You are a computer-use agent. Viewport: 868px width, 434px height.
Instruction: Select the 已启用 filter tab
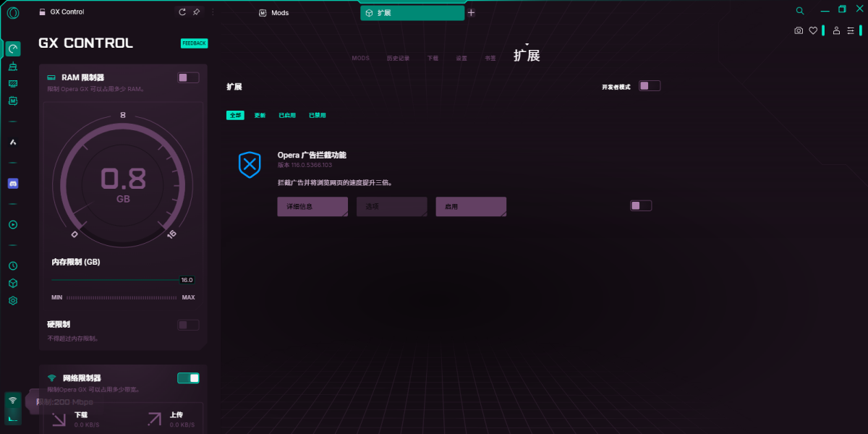287,115
